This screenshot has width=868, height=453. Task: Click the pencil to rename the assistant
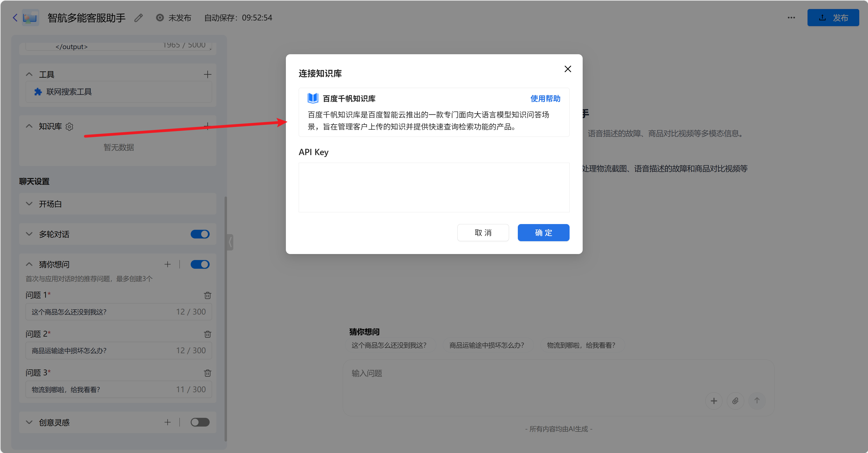click(138, 17)
